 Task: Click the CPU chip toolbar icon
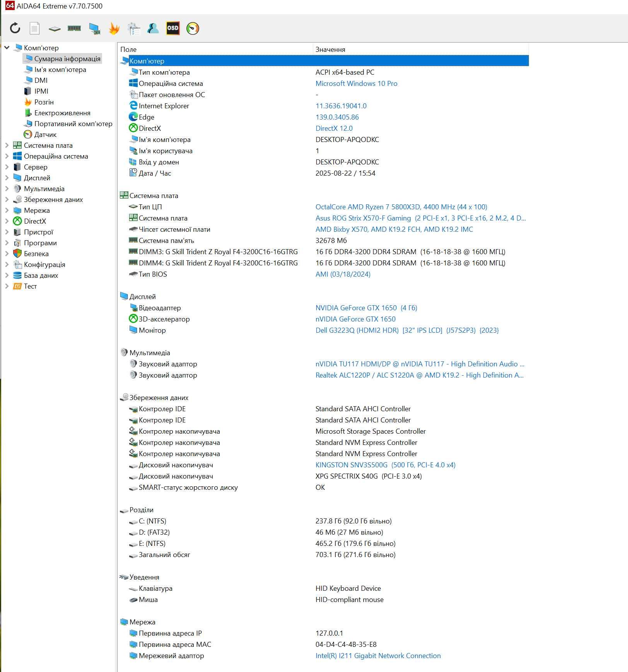(x=55, y=29)
